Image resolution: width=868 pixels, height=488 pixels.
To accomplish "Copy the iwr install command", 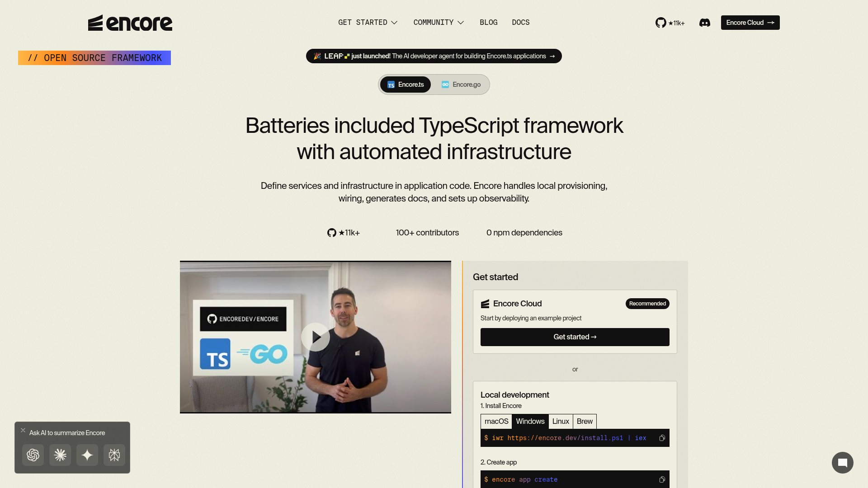I will pos(662,438).
